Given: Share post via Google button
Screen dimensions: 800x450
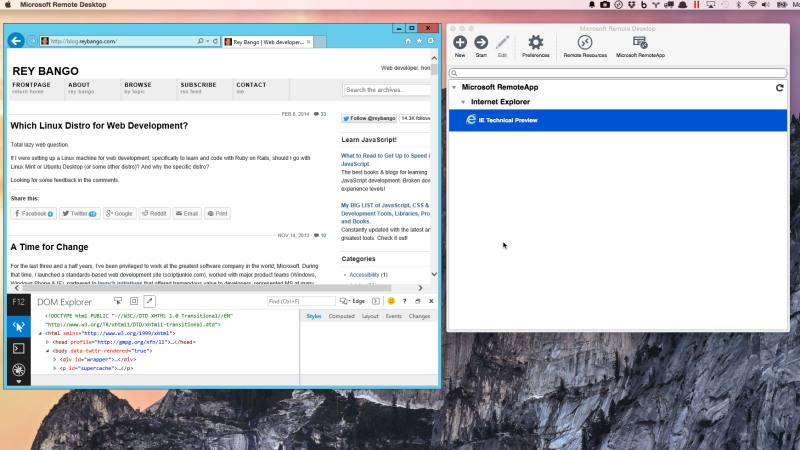Looking at the screenshot, I should pos(119,213).
